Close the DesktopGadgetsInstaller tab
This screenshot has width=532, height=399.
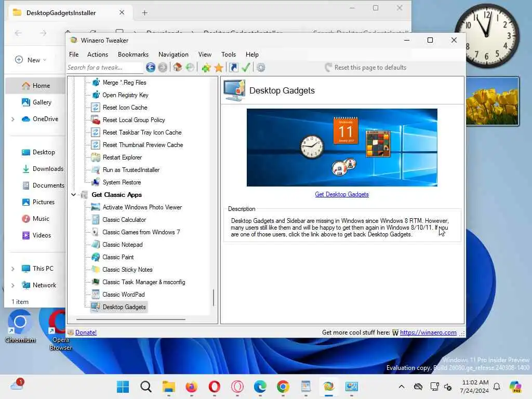122,12
